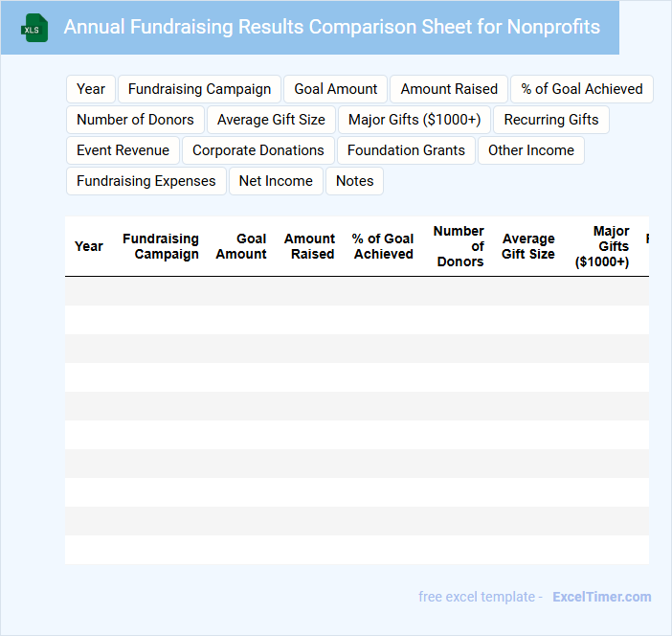Image resolution: width=672 pixels, height=636 pixels.
Task: Click the Foundation Grants tag
Action: (406, 150)
